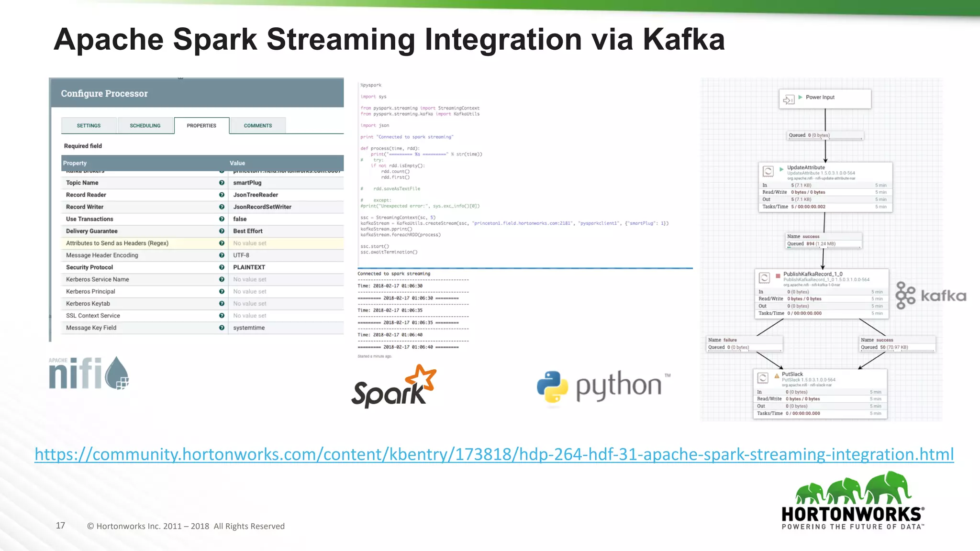Click the success connection queued 894

point(824,240)
